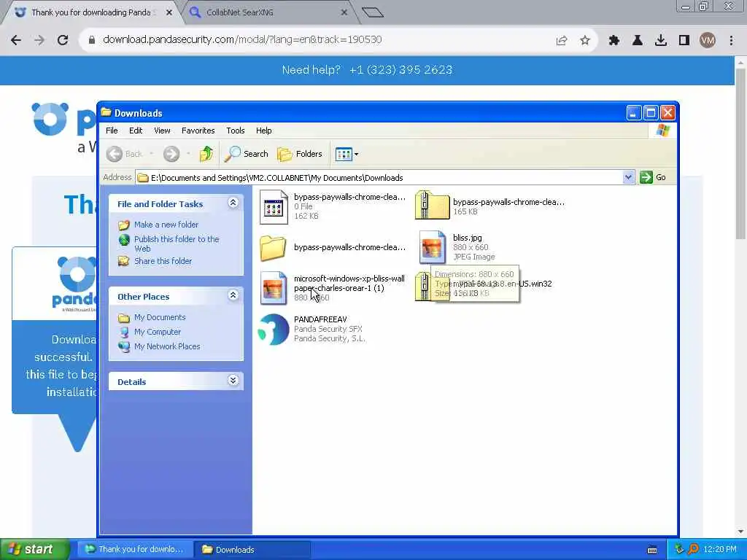The height and width of the screenshot is (560, 747).
Task: Click the Panda help phone number
Action: [400, 70]
